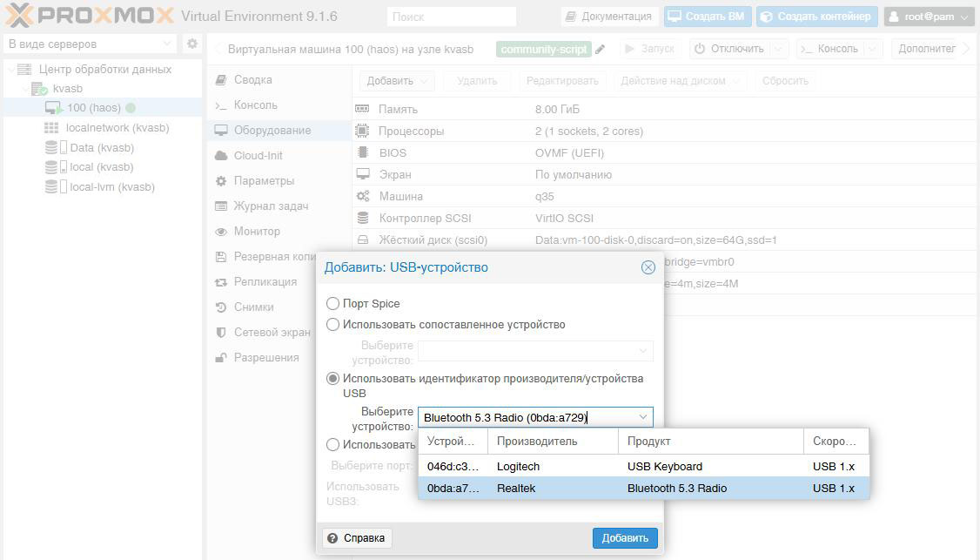Select the Порт Spice radio button
980x560 pixels.
click(x=332, y=303)
